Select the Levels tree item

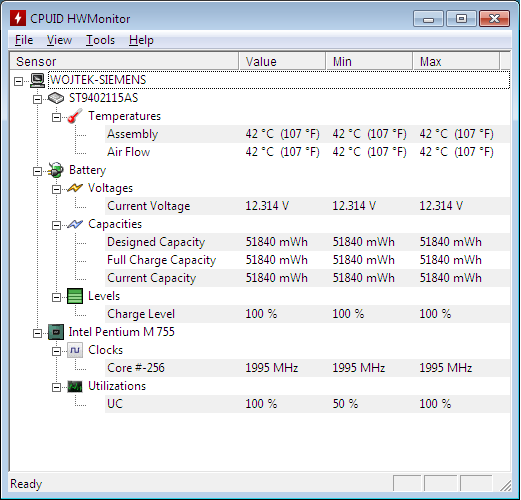click(104, 296)
